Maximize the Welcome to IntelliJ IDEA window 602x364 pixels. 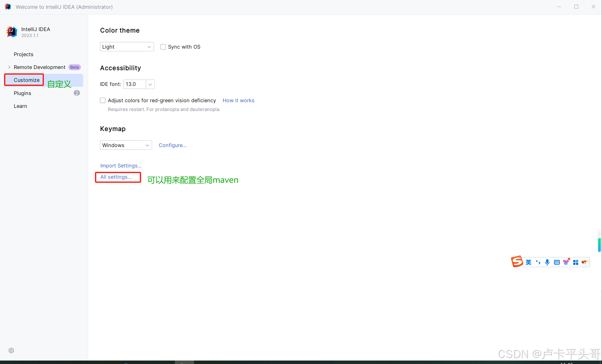pos(576,7)
